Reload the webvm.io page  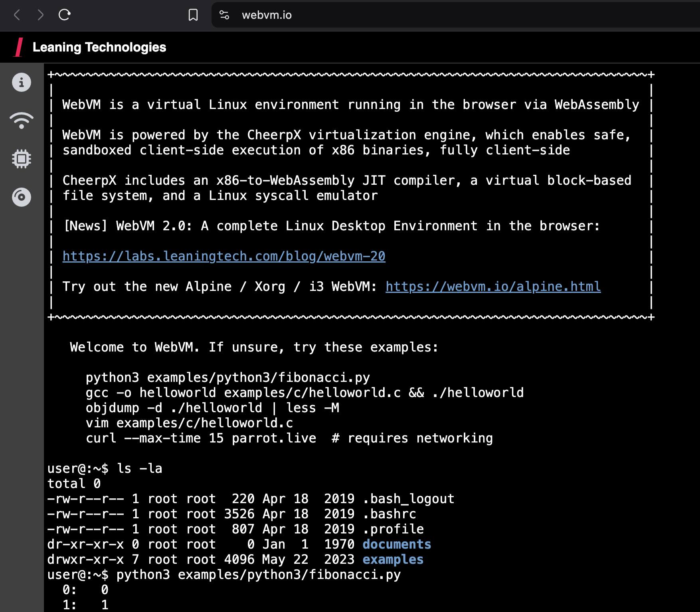point(64,15)
